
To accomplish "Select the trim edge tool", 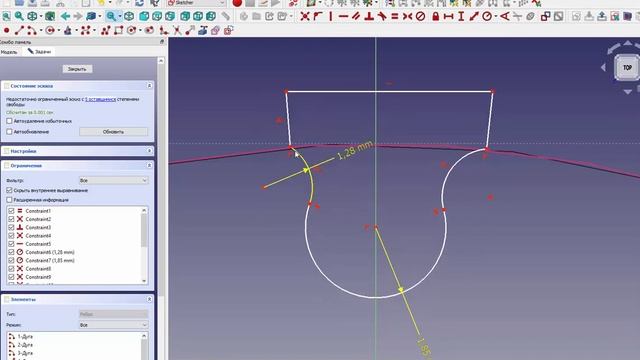I will (x=177, y=31).
